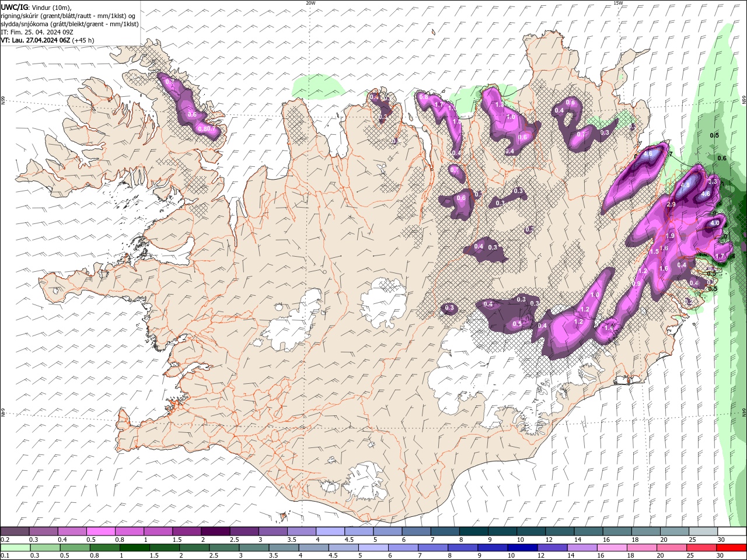Viewport: 747px width, 560px height.
Task: Click the '1.4' value in the southeast snow band
Action: pyautogui.click(x=609, y=328)
